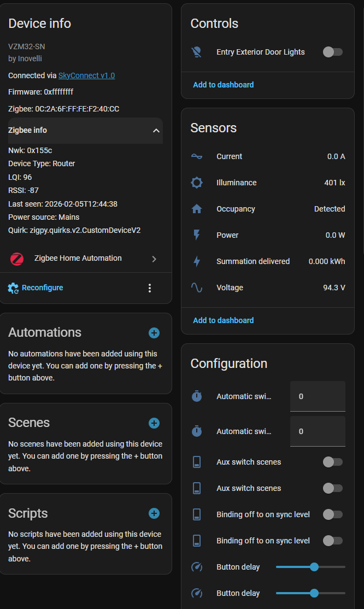Image resolution: width=364 pixels, height=609 pixels.
Task: Click the Zigbee logo icon
Action: (17, 259)
